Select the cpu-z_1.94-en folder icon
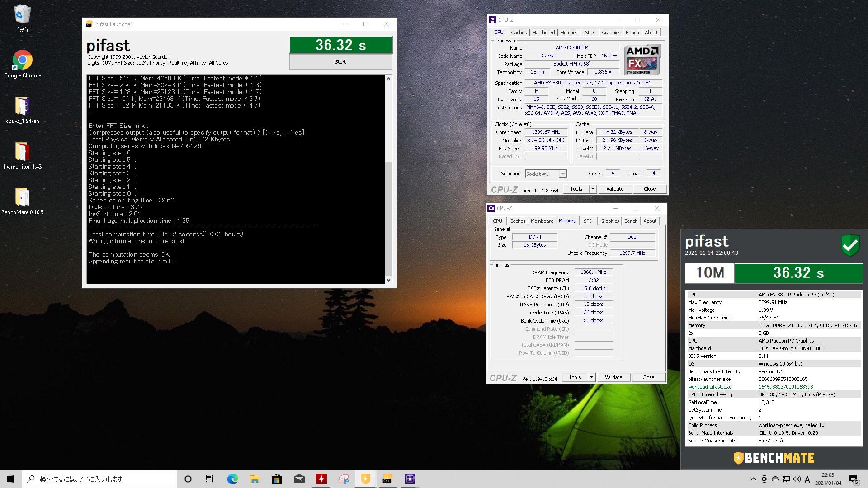868x488 pixels. point(22,110)
